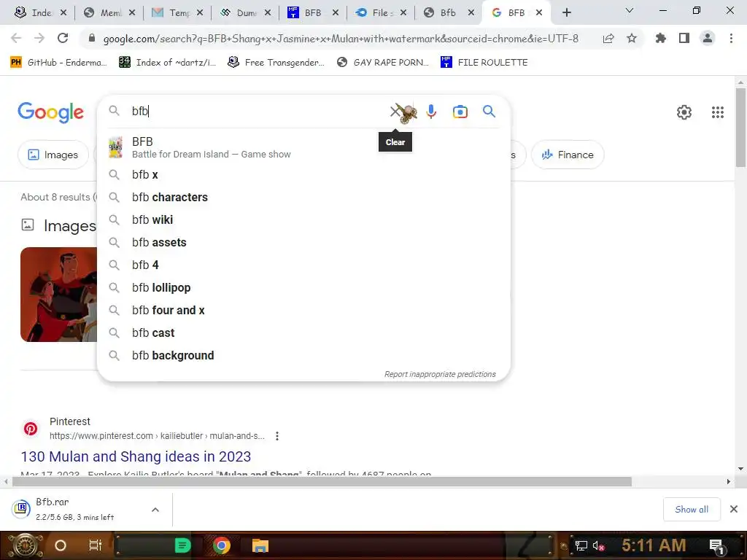747x560 pixels.
Task: Click the muted volume tray icon
Action: 598,545
